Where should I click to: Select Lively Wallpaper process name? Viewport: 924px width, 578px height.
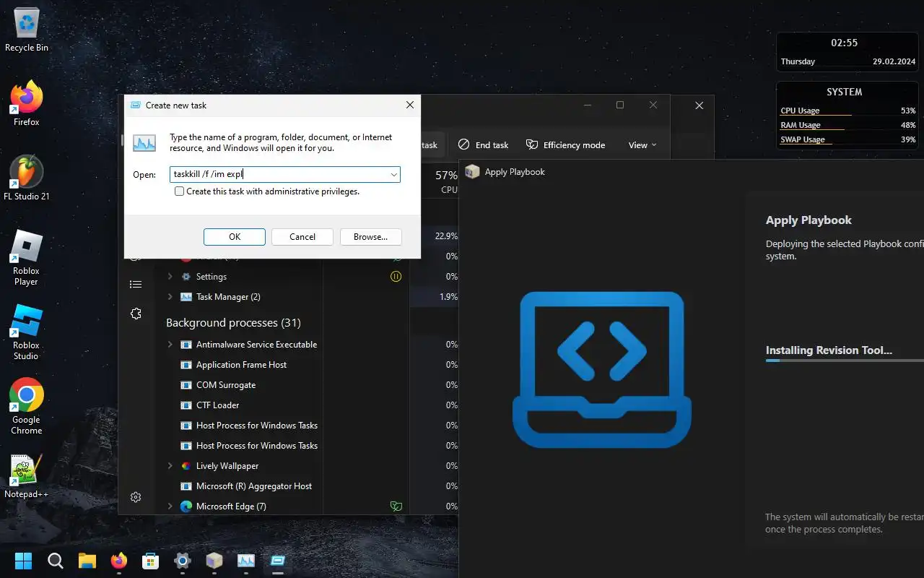tap(227, 465)
